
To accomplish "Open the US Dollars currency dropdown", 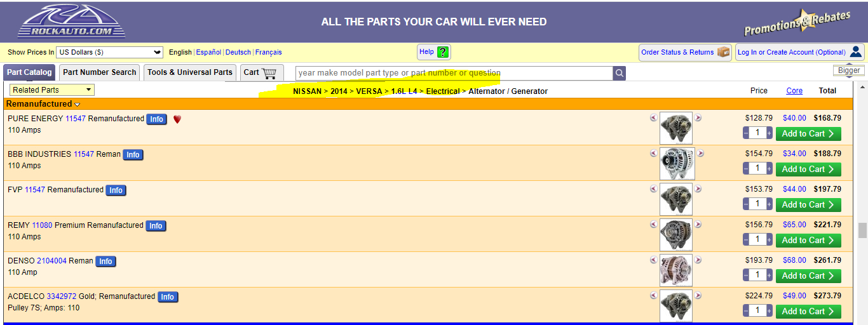I will pyautogui.click(x=110, y=52).
